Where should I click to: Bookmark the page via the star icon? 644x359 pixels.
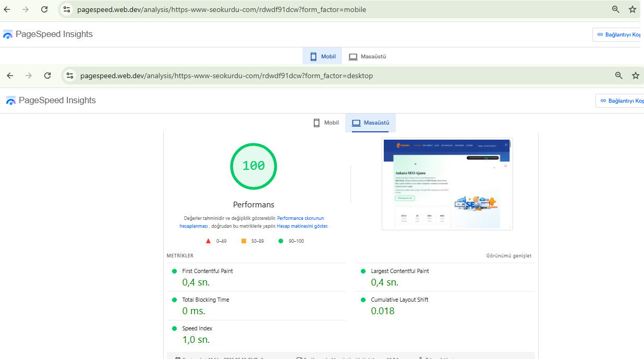point(636,76)
